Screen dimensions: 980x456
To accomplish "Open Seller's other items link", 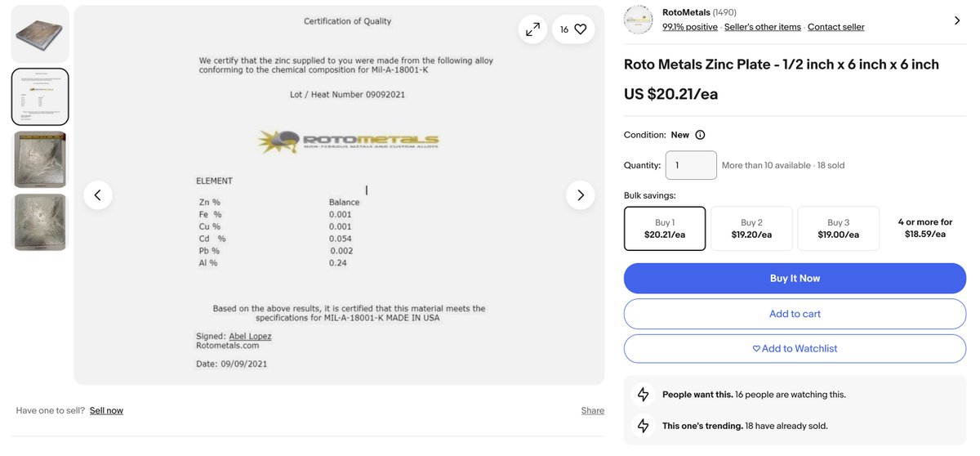I will pyautogui.click(x=763, y=27).
